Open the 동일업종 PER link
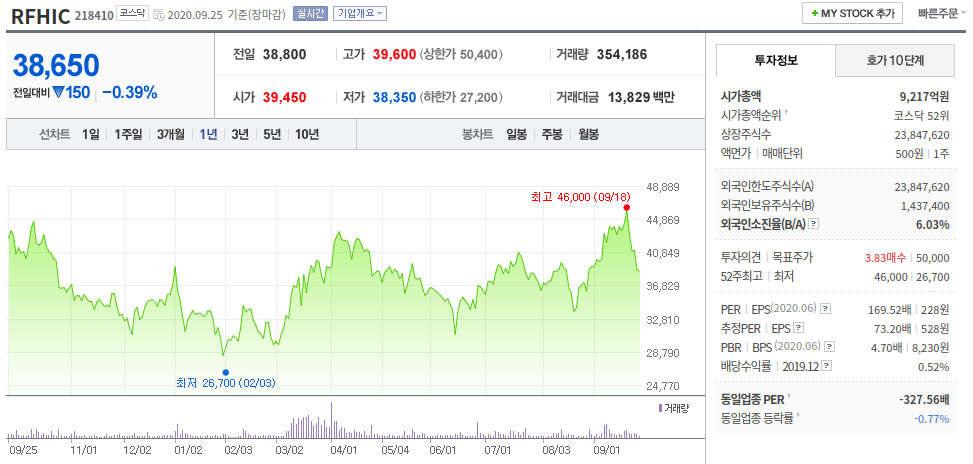The image size is (973, 464). point(753,399)
